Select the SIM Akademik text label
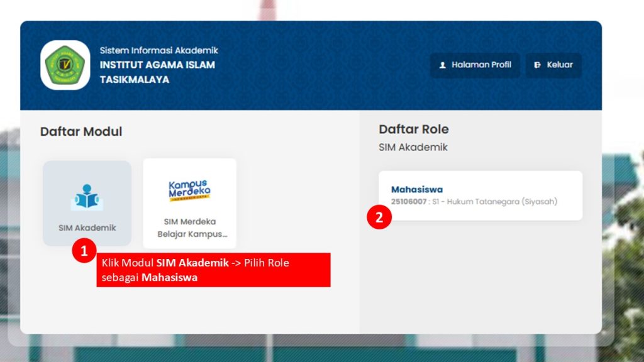Viewport: 644px width, 362px height. (87, 228)
